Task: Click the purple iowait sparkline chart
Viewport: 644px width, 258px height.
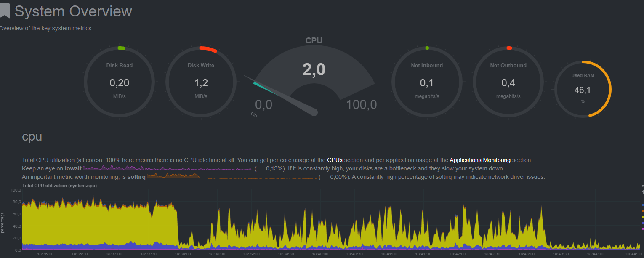Action: click(168, 169)
